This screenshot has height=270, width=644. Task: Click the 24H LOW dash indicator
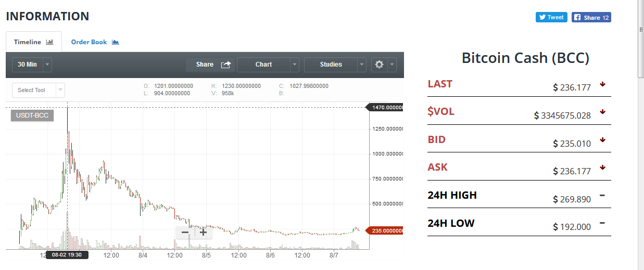(x=602, y=223)
